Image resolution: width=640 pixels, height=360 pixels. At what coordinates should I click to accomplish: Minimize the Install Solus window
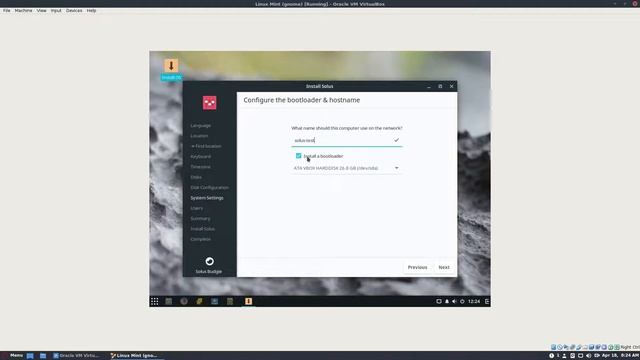click(x=429, y=87)
